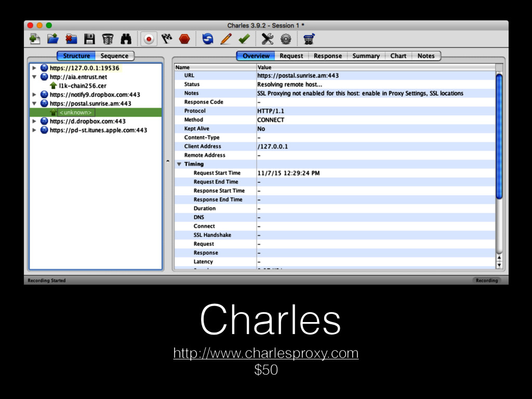Select https://d.dropbox.com:443 in the tree
The image size is (532, 399).
(x=87, y=121)
